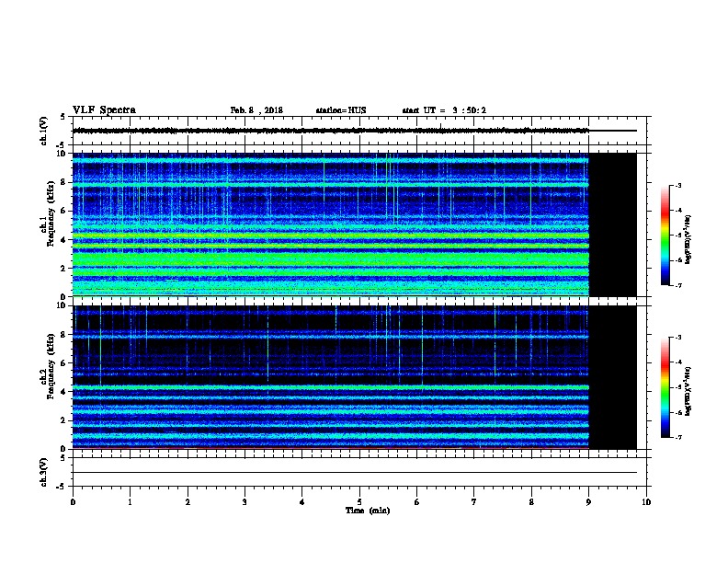The height and width of the screenshot is (563, 728).
Task: Click time axis tick label "2"
Action: (188, 501)
